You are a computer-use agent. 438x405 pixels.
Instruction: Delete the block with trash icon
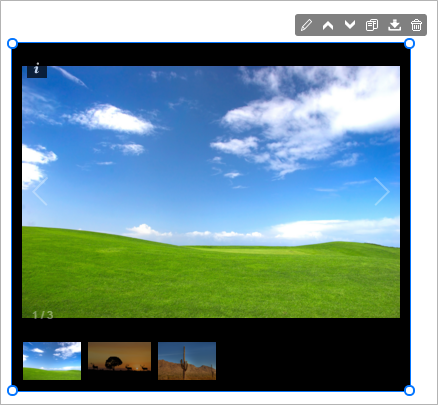(416, 25)
